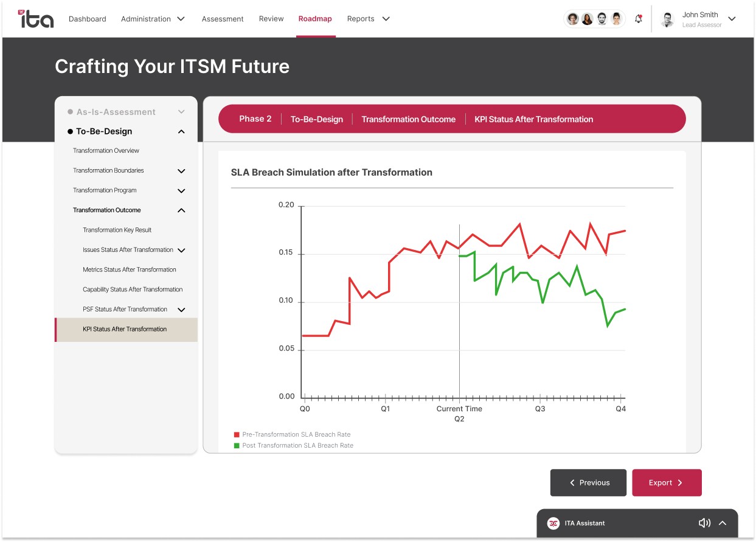Open PSF Status After Transformation item

125,309
